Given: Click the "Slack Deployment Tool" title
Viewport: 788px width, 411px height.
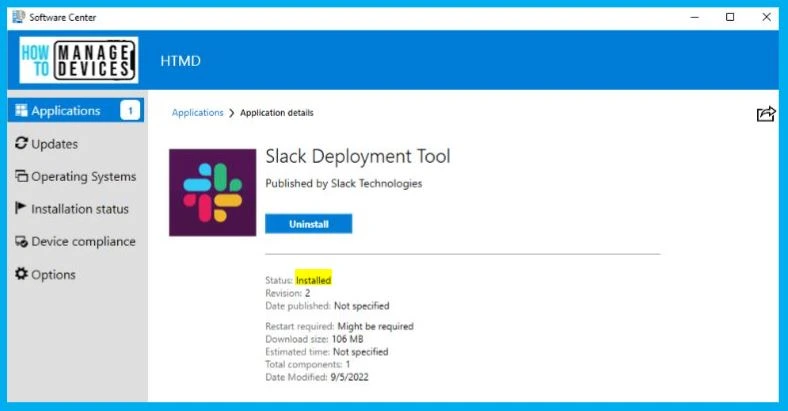Looking at the screenshot, I should pyautogui.click(x=358, y=156).
